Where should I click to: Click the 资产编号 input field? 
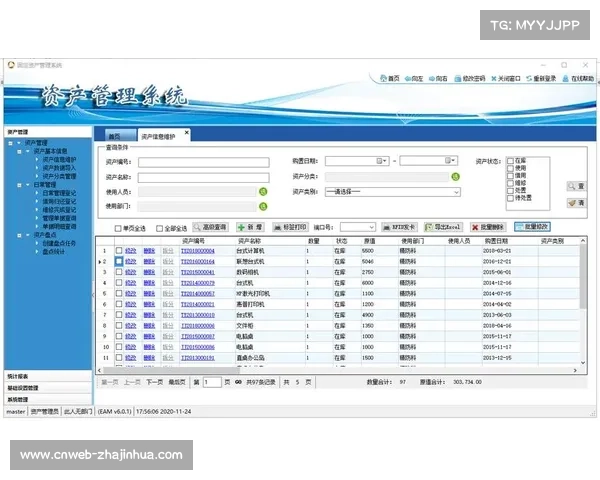tap(189, 161)
